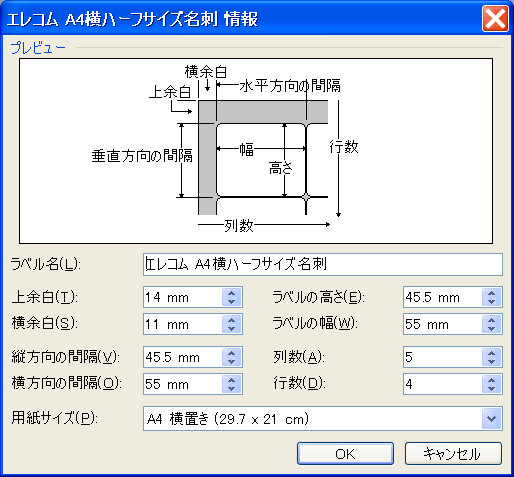This screenshot has height=477, width=514.
Task: Select the 横方向の間隔 field showing 55 mm
Action: point(183,384)
